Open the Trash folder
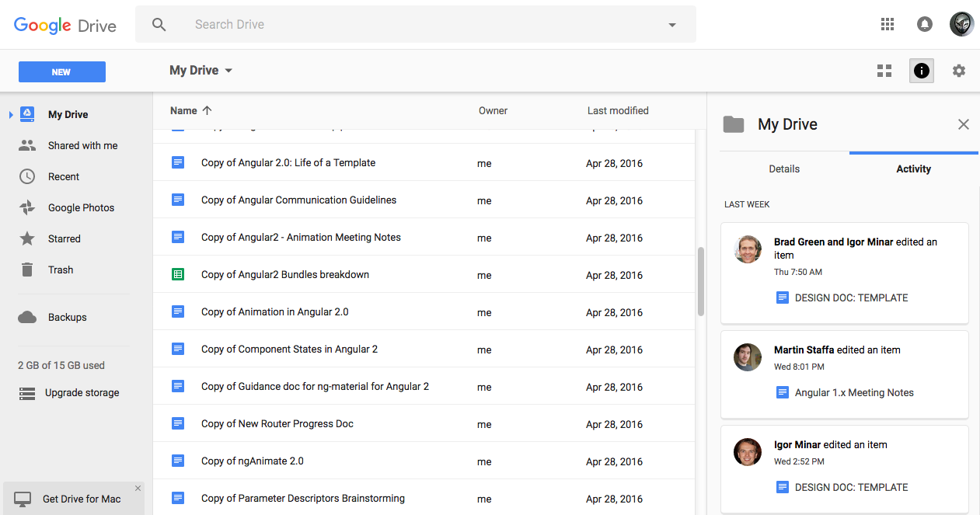 tap(60, 270)
